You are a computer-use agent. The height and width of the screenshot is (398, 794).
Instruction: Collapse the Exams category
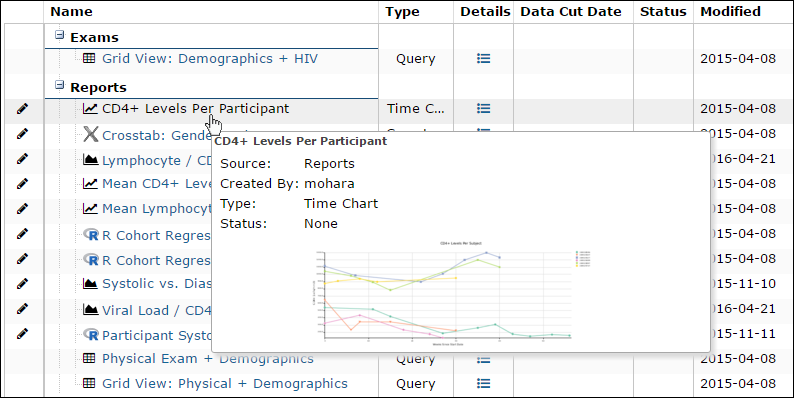pyautogui.click(x=60, y=35)
